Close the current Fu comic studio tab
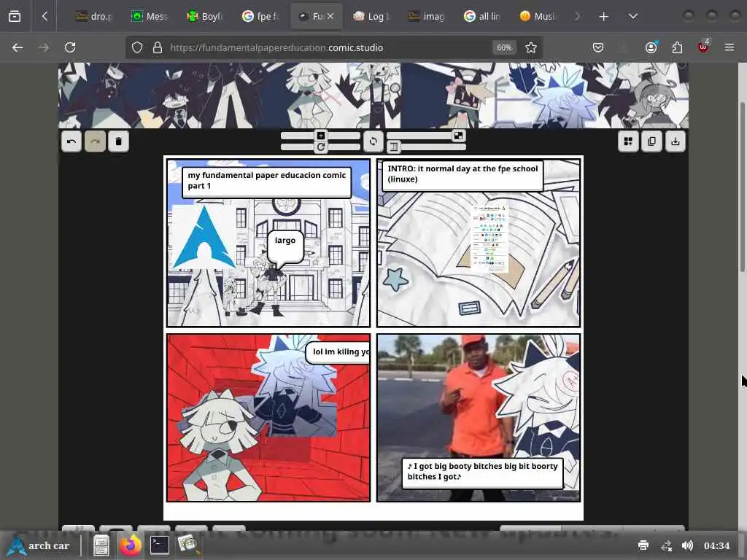This screenshot has height=560, width=747. (330, 17)
